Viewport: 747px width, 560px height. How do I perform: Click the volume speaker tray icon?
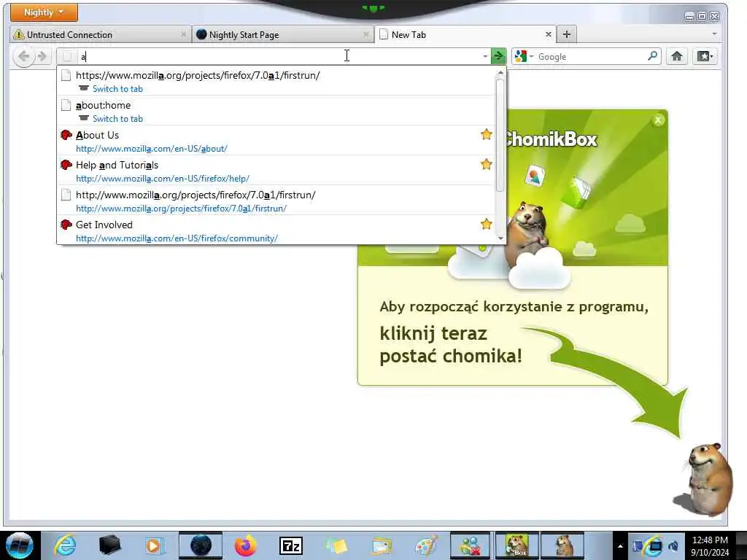(x=673, y=546)
